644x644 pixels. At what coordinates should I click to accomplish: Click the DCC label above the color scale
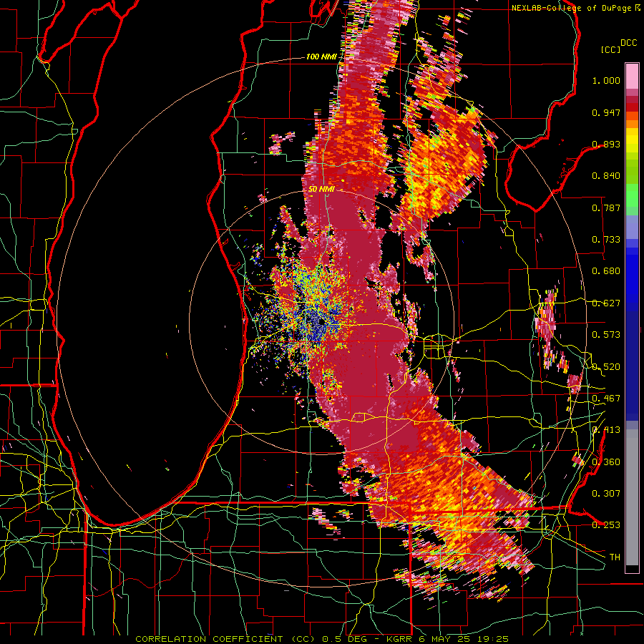point(628,43)
